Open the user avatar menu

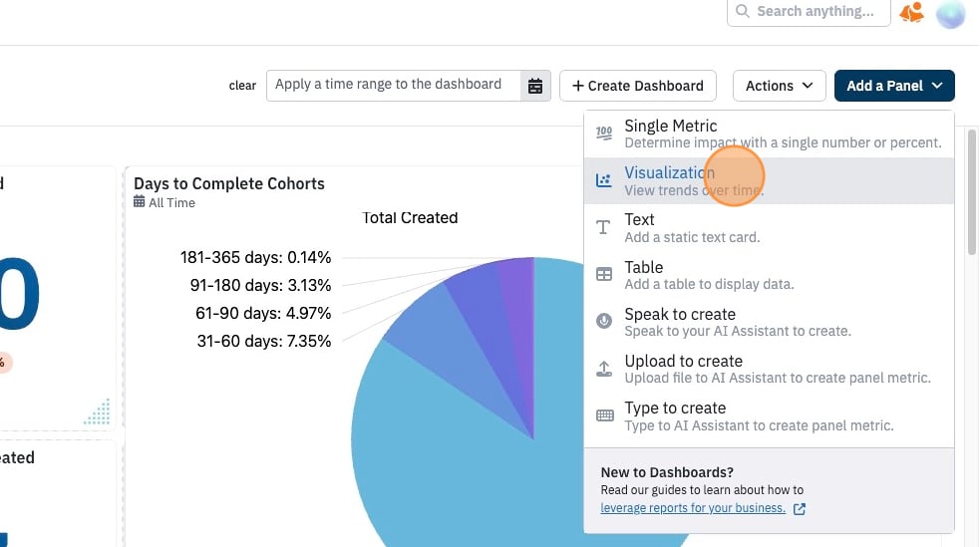[951, 14]
